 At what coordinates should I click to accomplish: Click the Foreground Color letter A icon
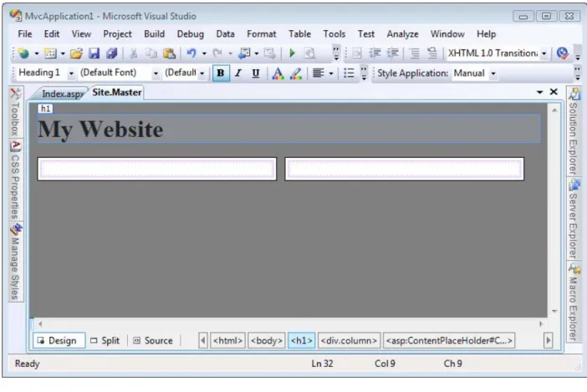click(x=278, y=74)
